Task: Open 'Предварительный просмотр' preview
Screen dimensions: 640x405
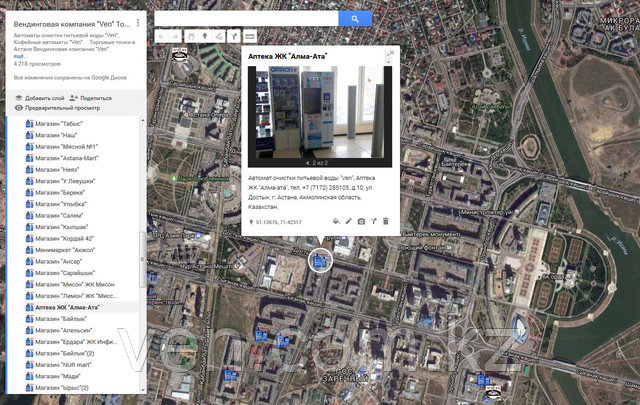Action: tap(57, 108)
